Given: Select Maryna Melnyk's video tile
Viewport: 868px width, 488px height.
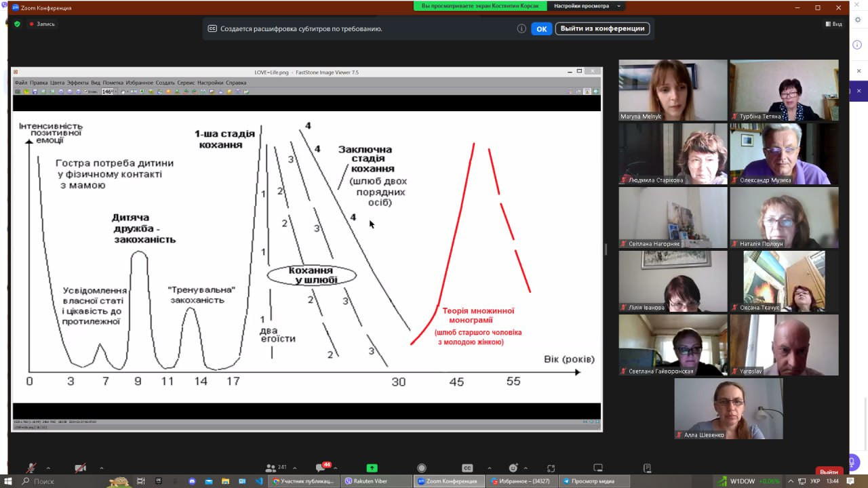Looking at the screenshot, I should pos(673,90).
